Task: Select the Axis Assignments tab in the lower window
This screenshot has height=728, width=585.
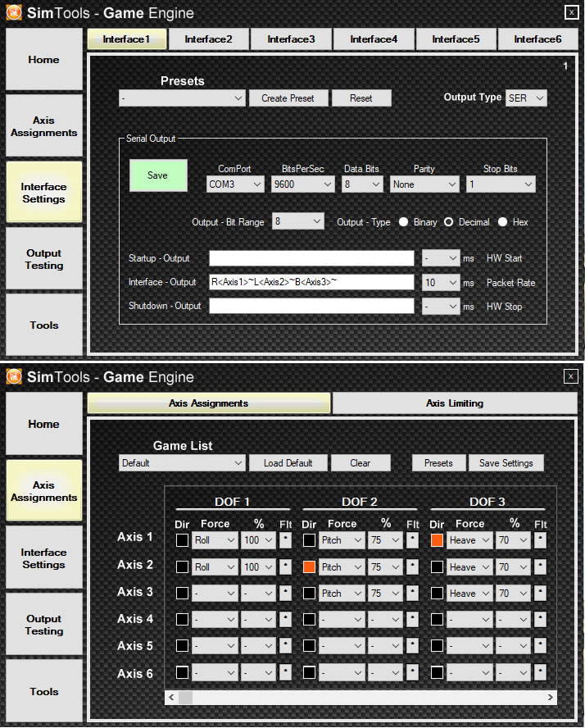Action: (x=209, y=403)
